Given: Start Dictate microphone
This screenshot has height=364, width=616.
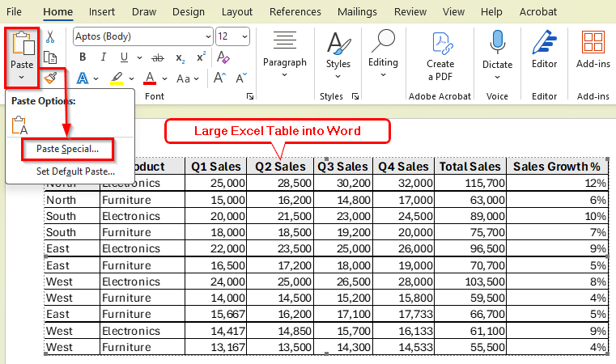Looking at the screenshot, I should coord(497,53).
